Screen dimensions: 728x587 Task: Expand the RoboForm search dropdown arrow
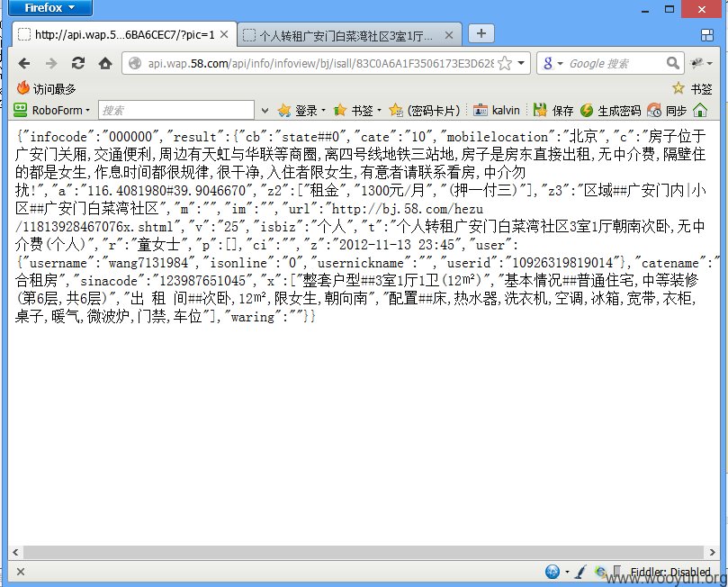(x=265, y=111)
